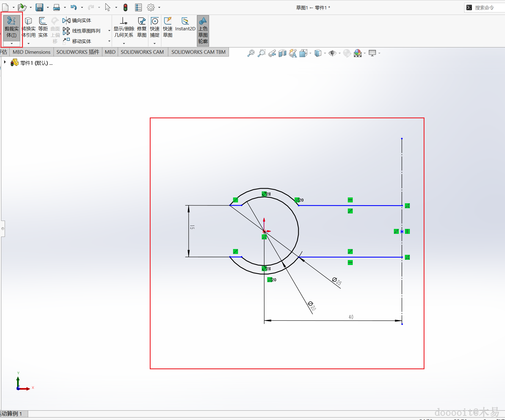
Task: Click the Apply Scene color ball icon
Action: tap(358, 53)
